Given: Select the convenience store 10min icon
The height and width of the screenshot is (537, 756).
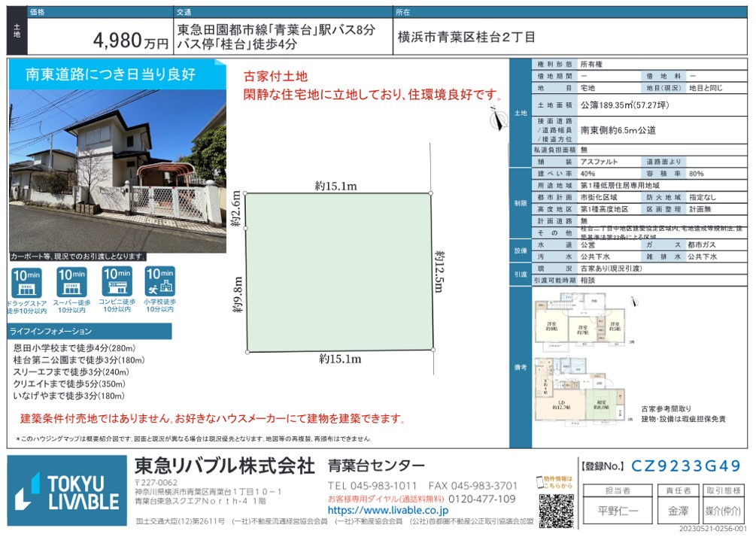Looking at the screenshot, I should 117,282.
